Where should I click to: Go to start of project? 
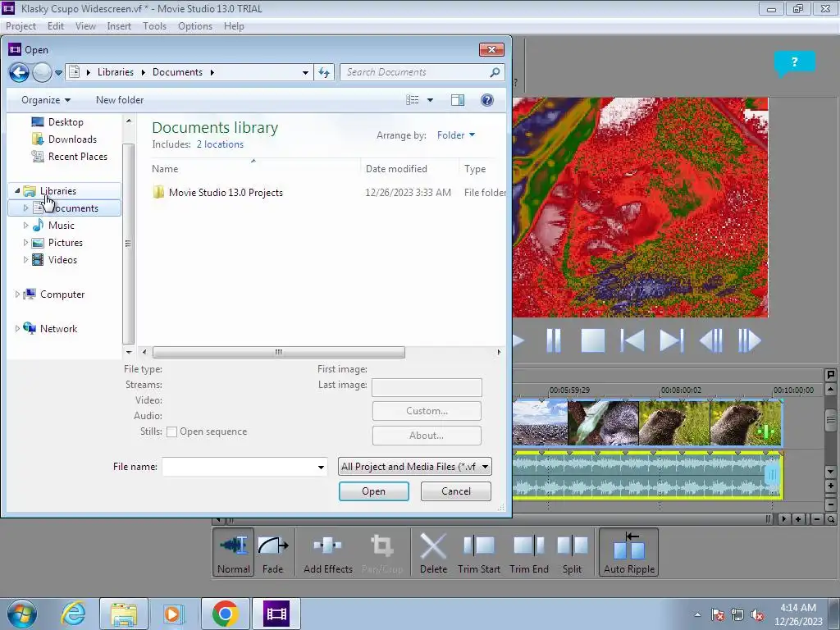pyautogui.click(x=632, y=340)
